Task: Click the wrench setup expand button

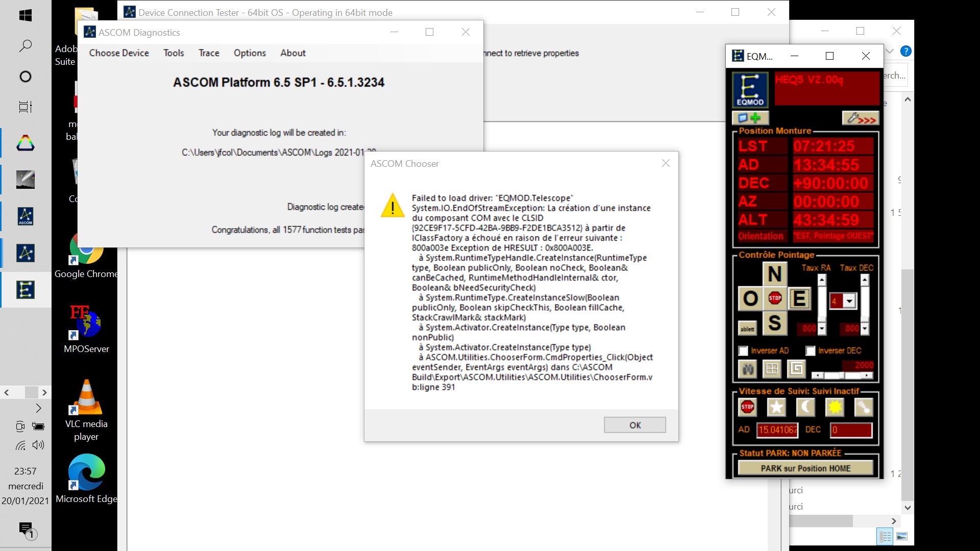Action: tap(861, 118)
